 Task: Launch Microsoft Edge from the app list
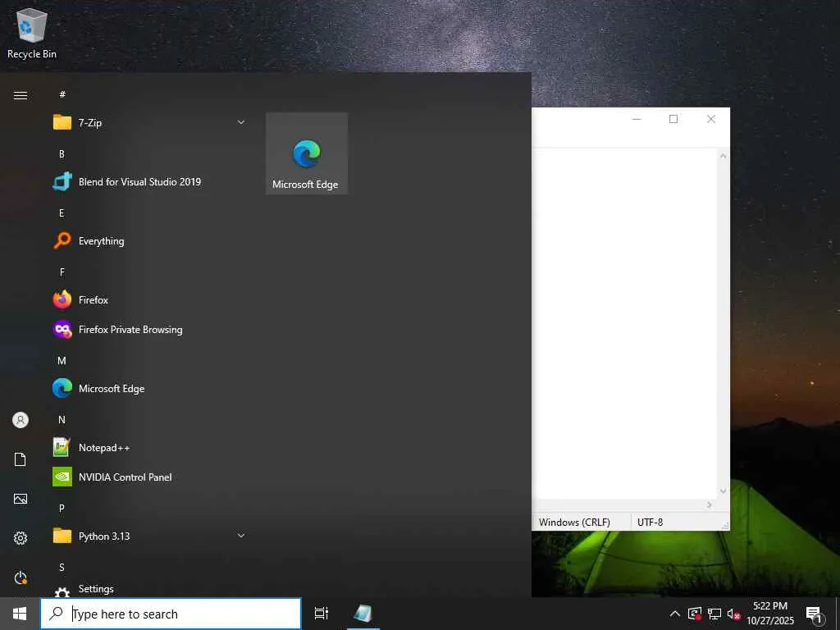tap(149, 388)
